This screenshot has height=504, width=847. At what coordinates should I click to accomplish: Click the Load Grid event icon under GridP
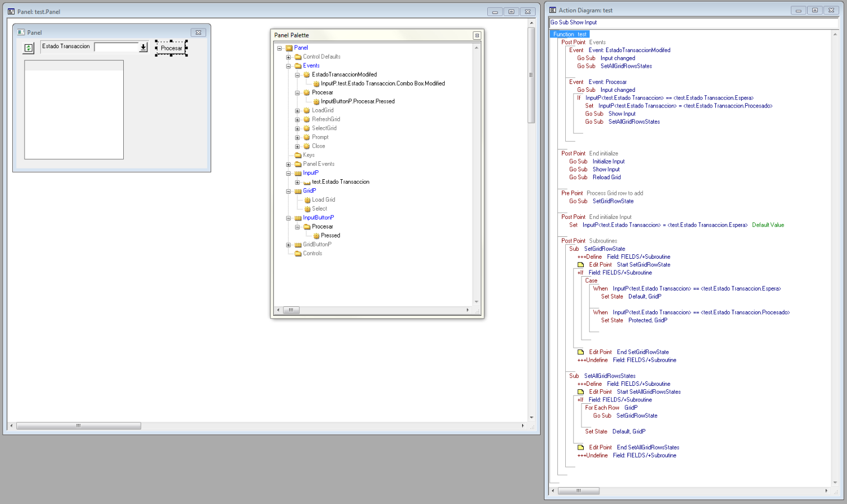pyautogui.click(x=307, y=200)
